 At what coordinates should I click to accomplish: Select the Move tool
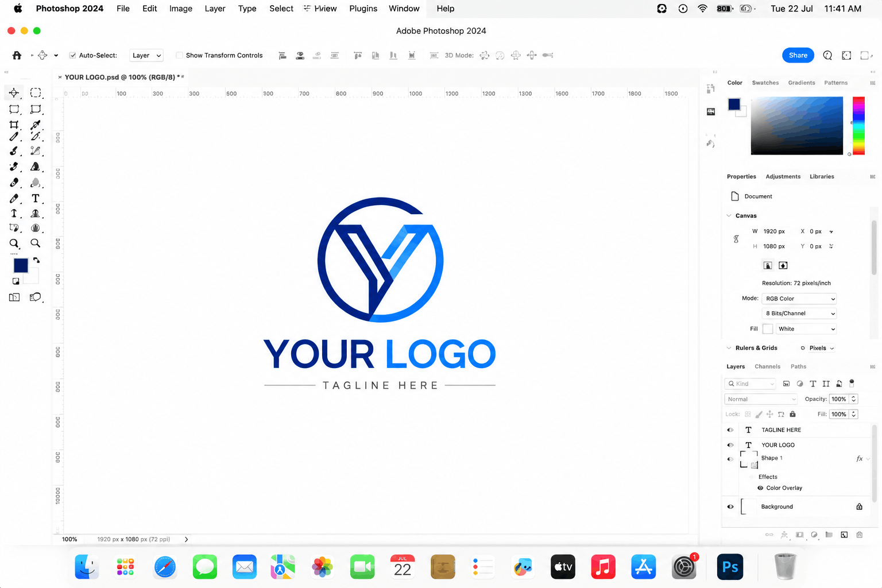[14, 92]
